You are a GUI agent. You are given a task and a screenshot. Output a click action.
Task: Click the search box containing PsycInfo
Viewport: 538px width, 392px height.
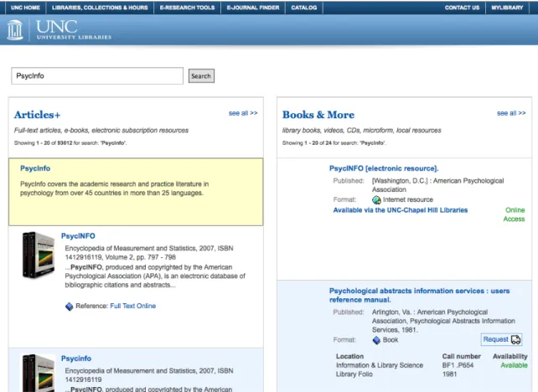pos(97,75)
